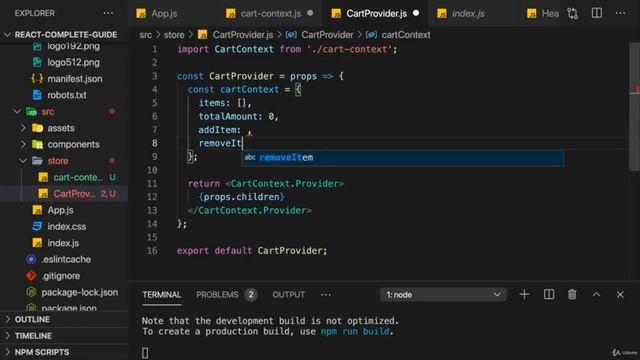Click the npm run build text in terminal

tap(355, 331)
